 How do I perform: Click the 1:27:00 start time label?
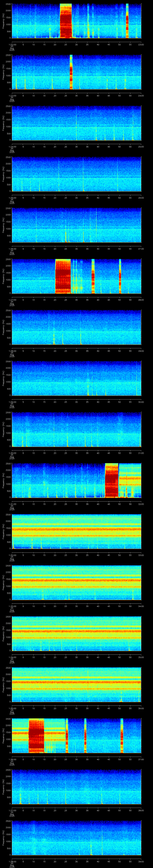click(x=12, y=300)
